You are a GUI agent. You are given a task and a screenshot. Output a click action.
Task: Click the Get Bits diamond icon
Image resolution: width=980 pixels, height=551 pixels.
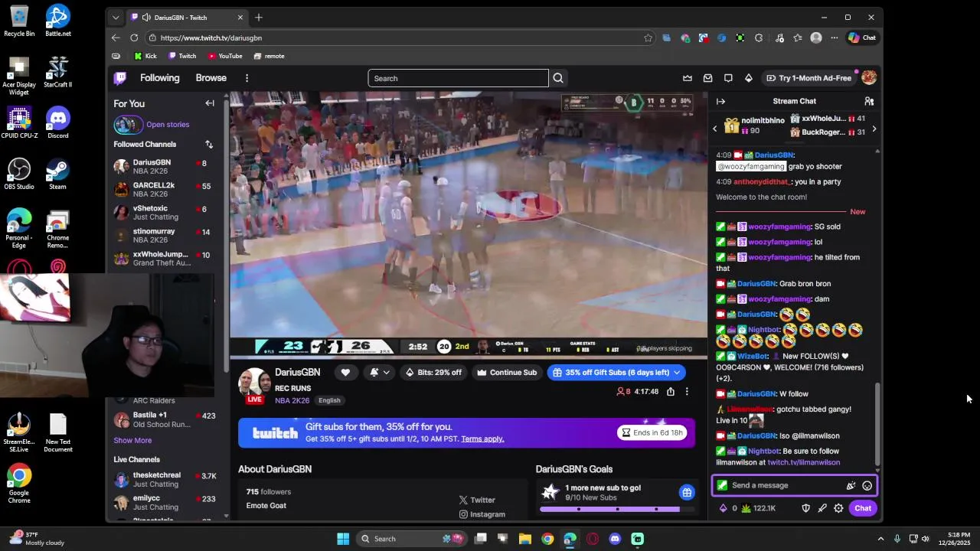click(x=749, y=78)
